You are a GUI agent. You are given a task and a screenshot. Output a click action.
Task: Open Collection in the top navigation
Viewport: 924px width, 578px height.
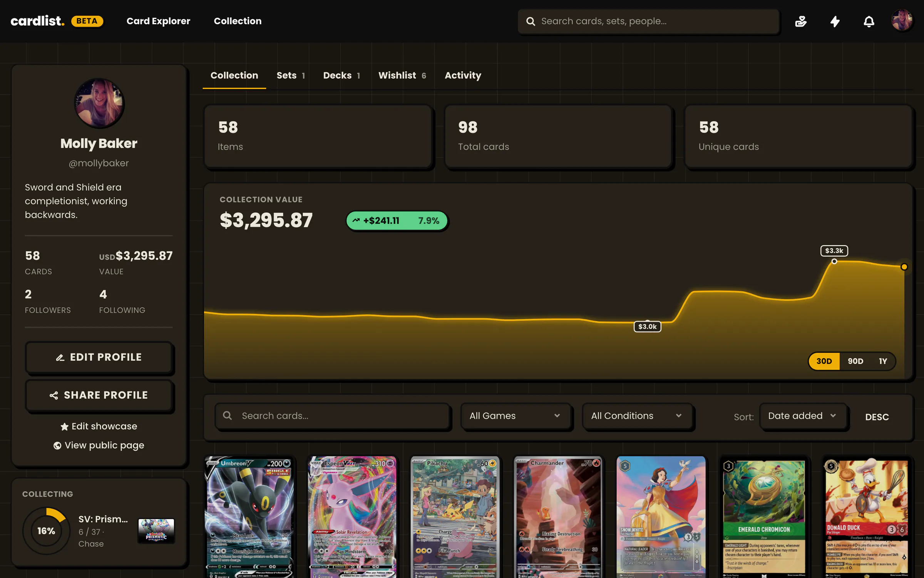click(x=238, y=21)
